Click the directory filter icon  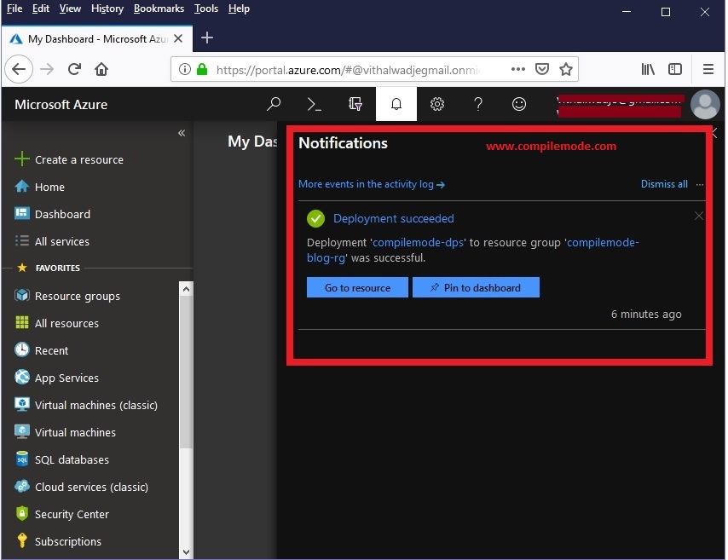point(355,104)
